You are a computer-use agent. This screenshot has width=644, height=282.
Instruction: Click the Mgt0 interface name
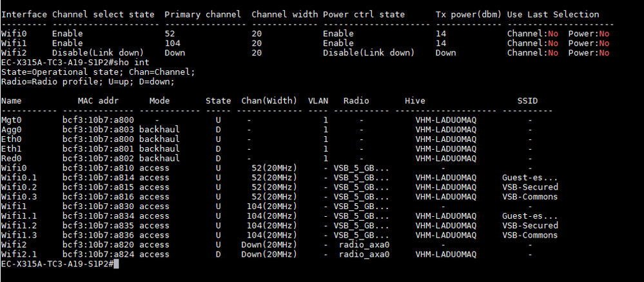tap(11, 120)
